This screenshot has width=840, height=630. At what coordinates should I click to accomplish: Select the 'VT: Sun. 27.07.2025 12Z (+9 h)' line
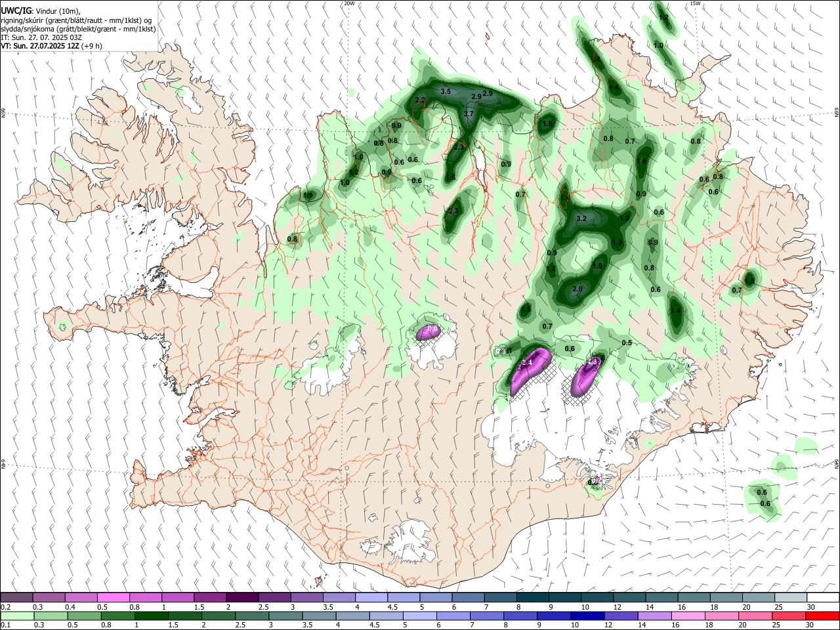[51, 47]
